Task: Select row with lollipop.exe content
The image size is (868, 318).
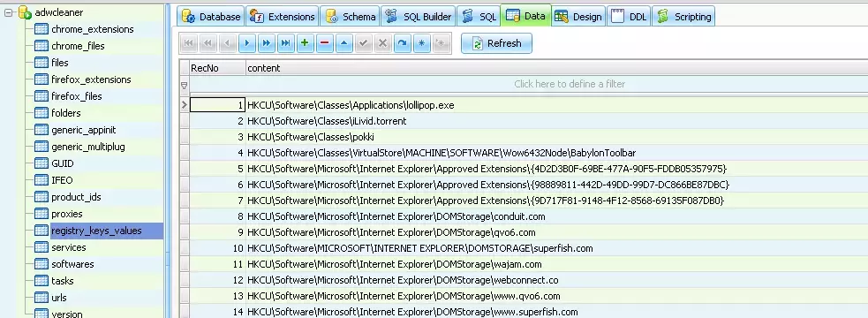Action: (x=556, y=105)
